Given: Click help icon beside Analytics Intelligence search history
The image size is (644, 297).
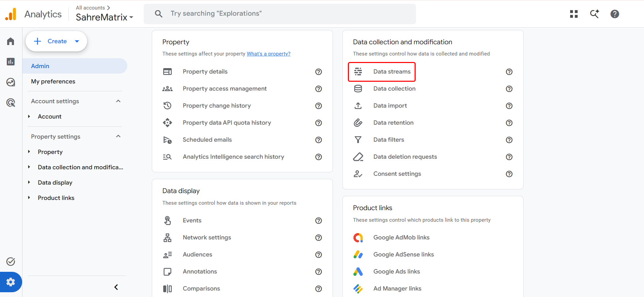Looking at the screenshot, I should coord(319,157).
